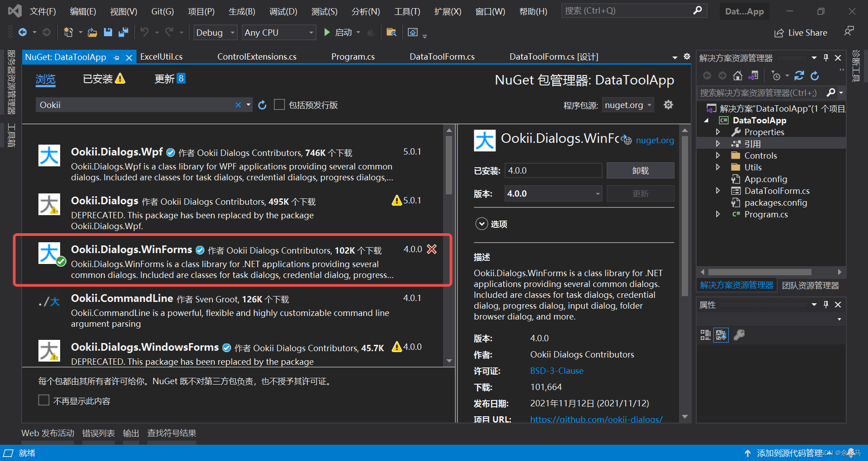Image resolution: width=868 pixels, height=461 pixels.
Task: Open the Git menu
Action: coord(162,11)
